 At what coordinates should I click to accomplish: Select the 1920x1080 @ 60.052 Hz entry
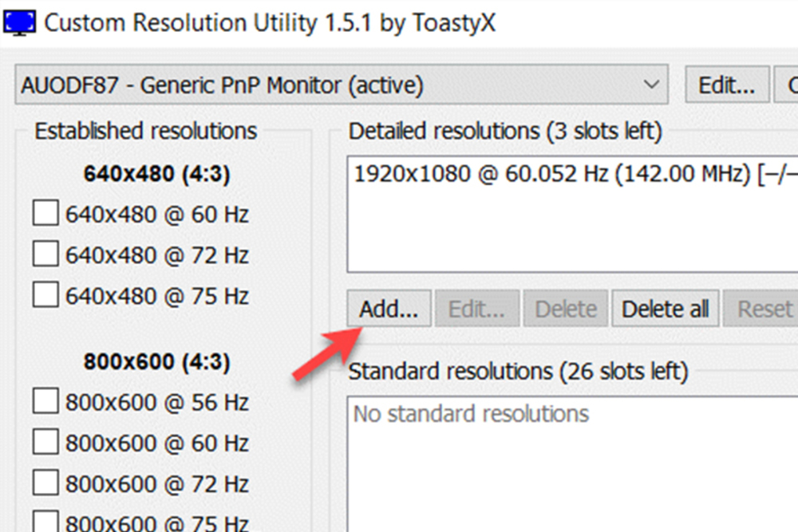(559, 174)
